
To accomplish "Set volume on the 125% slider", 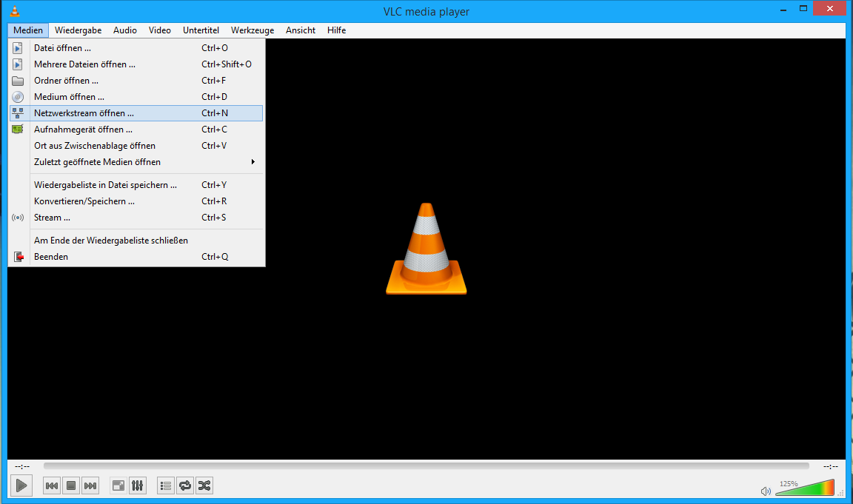I will pos(805,487).
